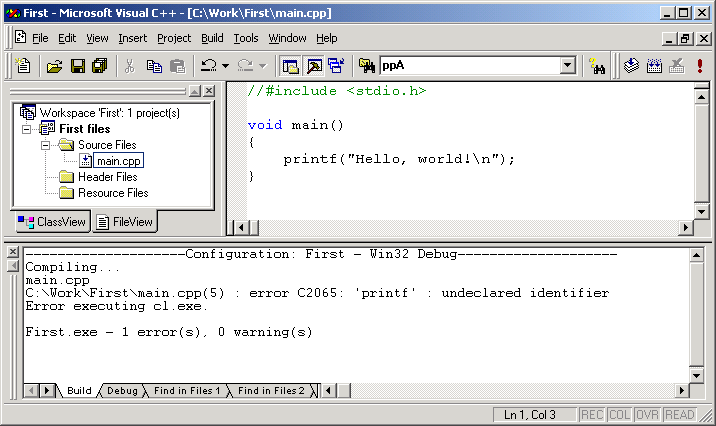The image size is (716, 426).
Task: Select the Resource Files folder
Action: coord(113,193)
